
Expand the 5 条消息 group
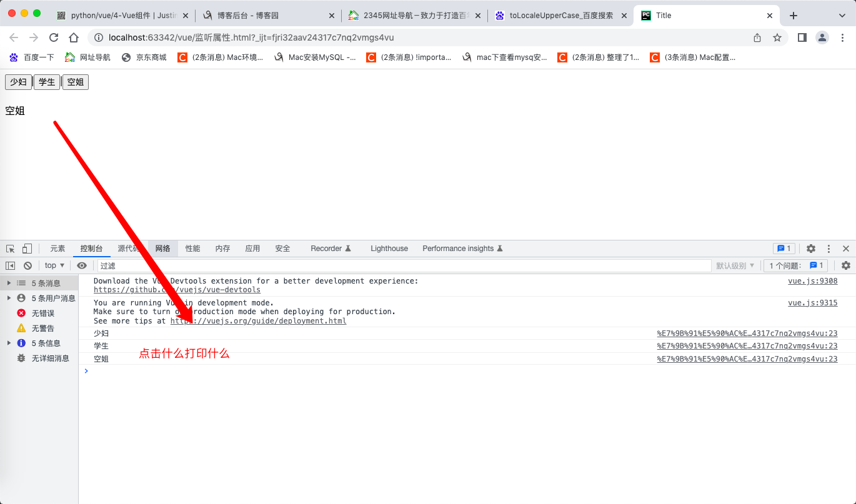coord(9,283)
